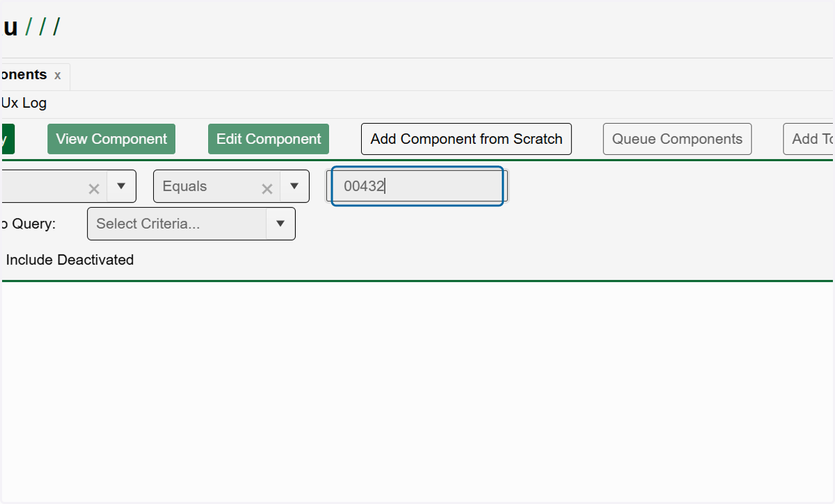
Task: Close the Components tab via its x
Action: coord(58,75)
